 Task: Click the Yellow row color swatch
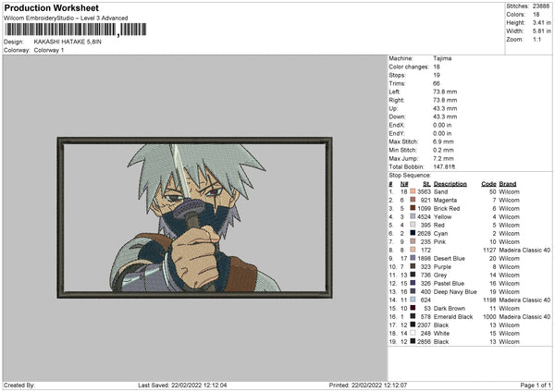click(x=413, y=216)
